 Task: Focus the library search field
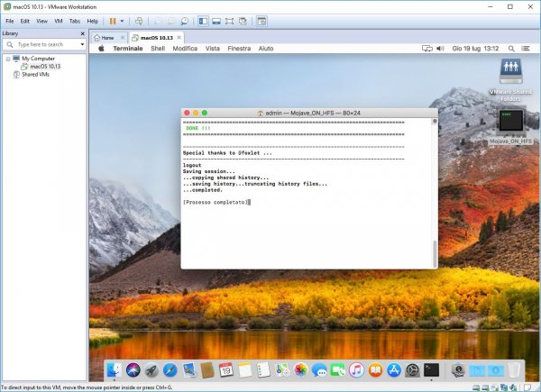click(45, 44)
